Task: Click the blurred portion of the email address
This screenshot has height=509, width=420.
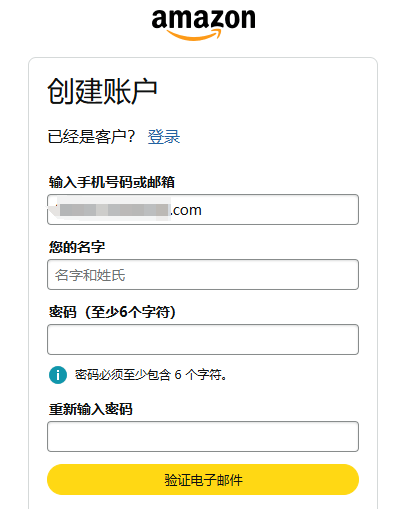Action: pyautogui.click(x=112, y=209)
